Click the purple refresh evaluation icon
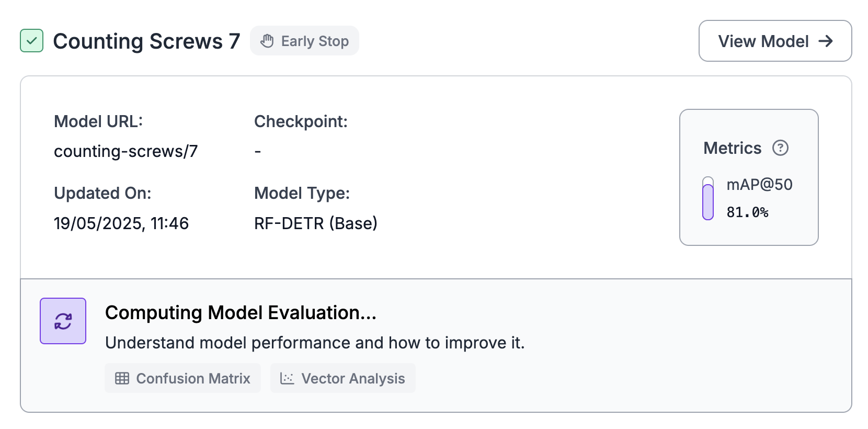The width and height of the screenshot is (868, 429). coord(63,321)
